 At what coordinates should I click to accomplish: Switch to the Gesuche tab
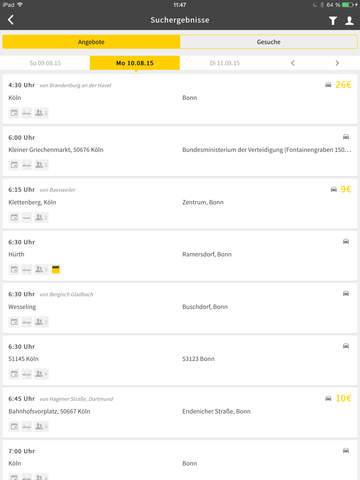(269, 42)
